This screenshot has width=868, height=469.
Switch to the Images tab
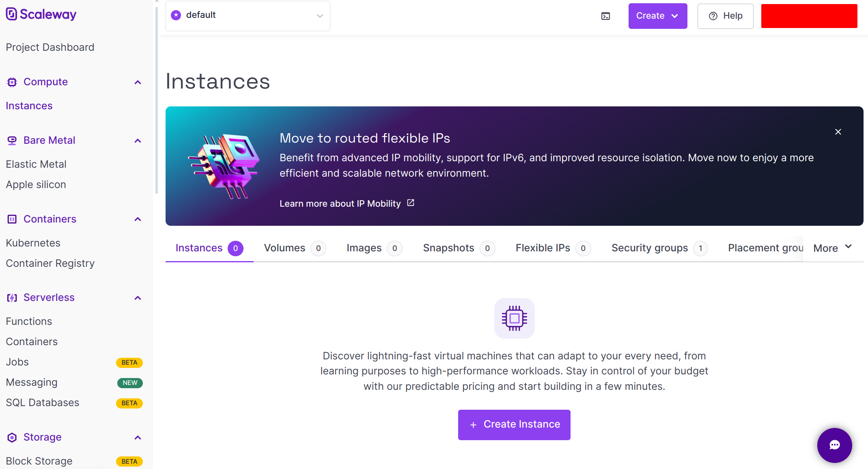374,248
